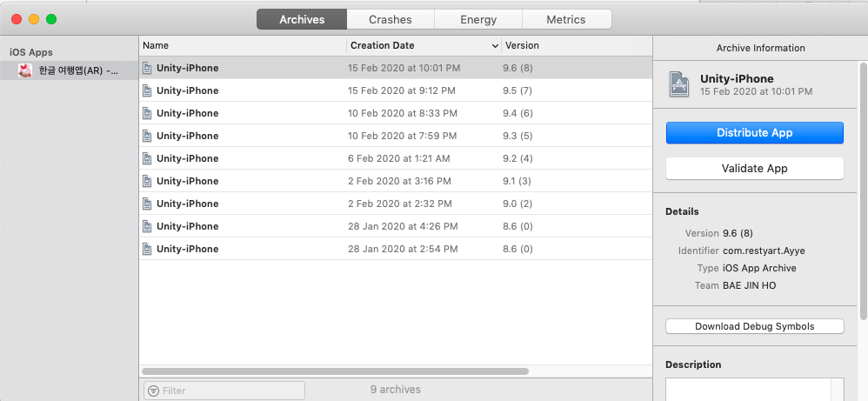Select the archive from 2 Feb 2020 at 3:16 PM
Image resolution: width=868 pixels, height=401 pixels.
pos(396,181)
